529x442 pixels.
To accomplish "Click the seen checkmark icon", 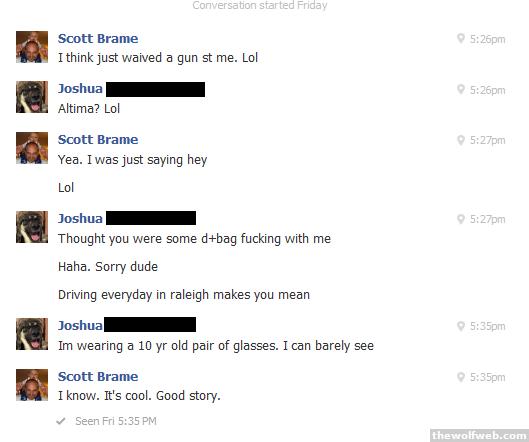I will [x=61, y=421].
